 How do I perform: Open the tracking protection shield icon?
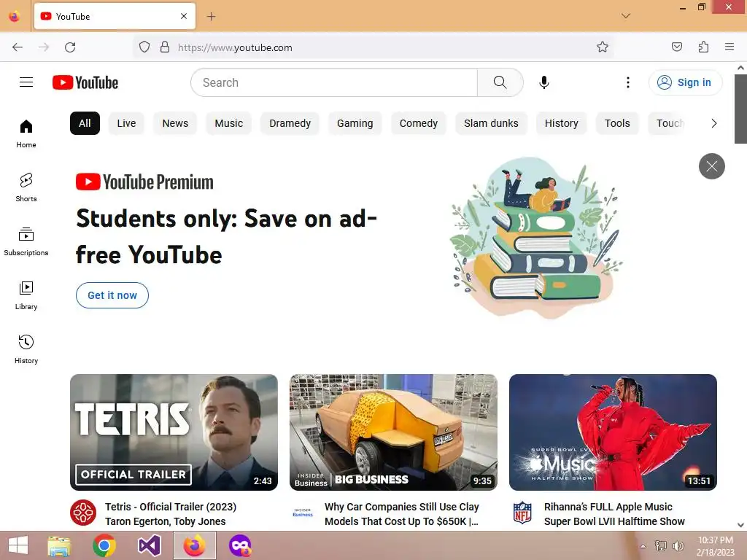point(144,47)
